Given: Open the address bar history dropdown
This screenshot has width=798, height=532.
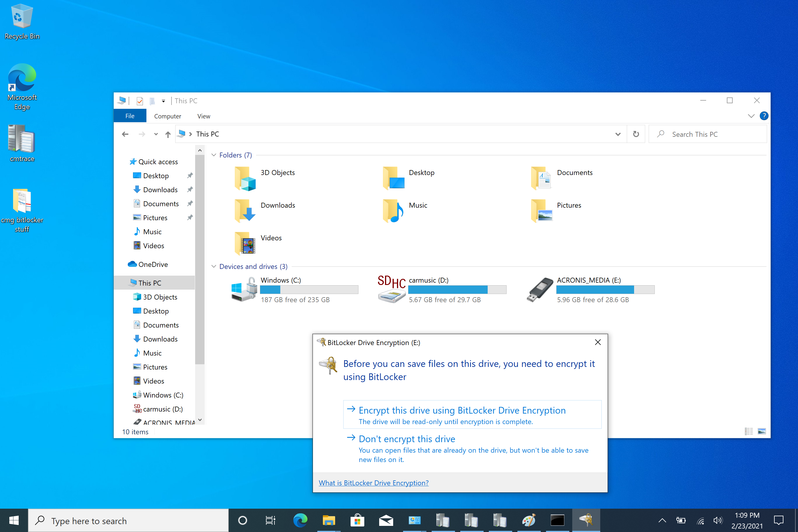Looking at the screenshot, I should point(618,134).
